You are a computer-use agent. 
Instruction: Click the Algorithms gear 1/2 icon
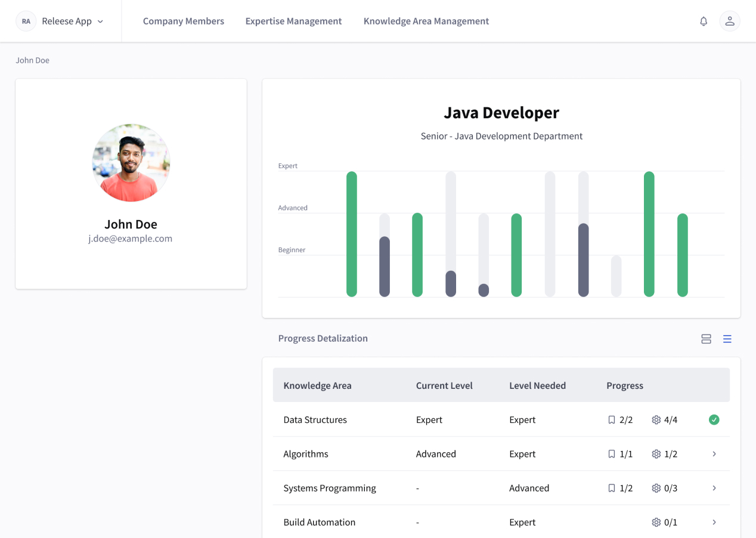pos(656,454)
